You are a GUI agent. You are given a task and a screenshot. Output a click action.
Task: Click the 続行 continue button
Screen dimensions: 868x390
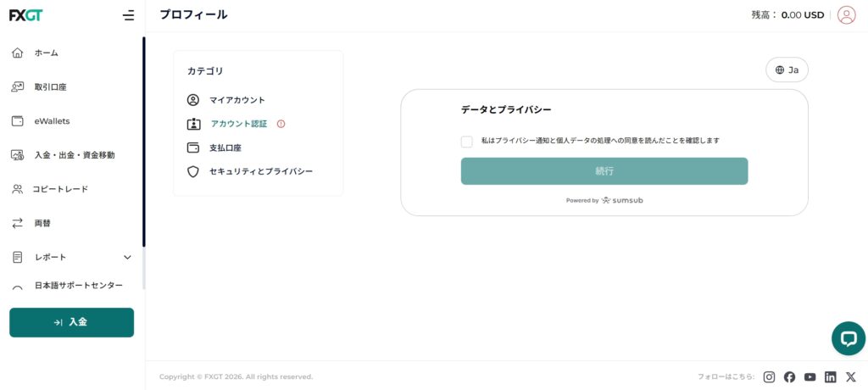point(604,171)
